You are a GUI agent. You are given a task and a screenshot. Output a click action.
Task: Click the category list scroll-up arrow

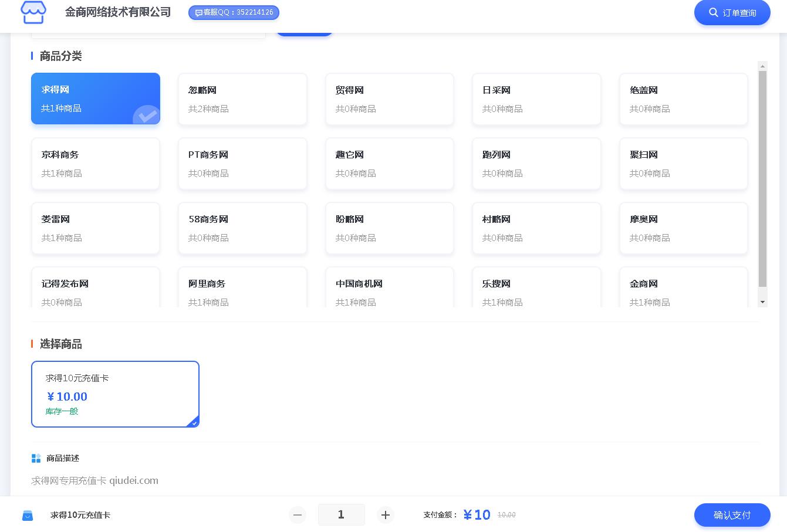[762, 66]
